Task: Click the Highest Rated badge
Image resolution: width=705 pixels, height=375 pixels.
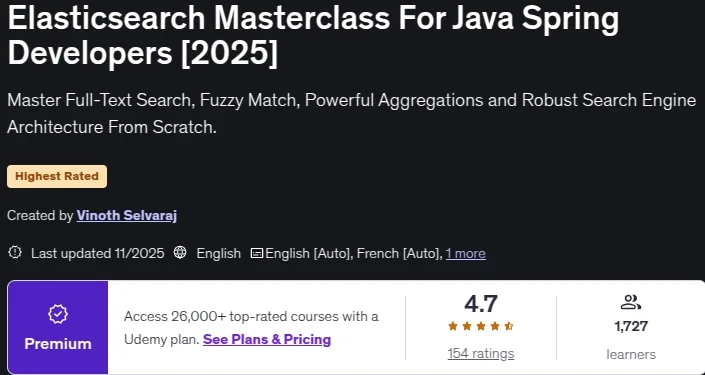Action: [57, 176]
